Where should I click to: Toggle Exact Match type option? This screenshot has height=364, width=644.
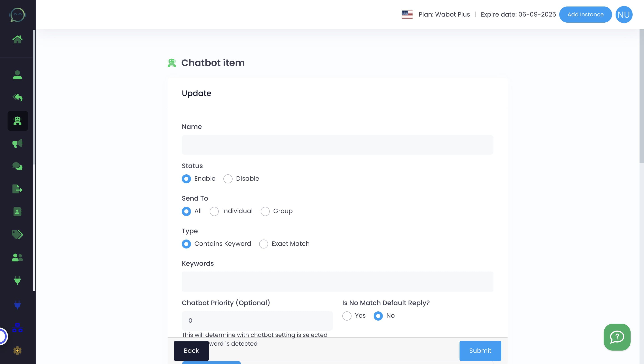(264, 244)
